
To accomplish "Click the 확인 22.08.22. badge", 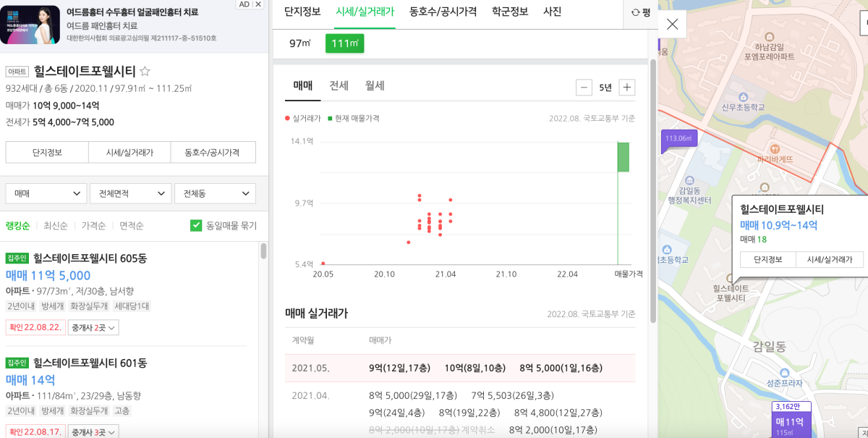I will (35, 327).
